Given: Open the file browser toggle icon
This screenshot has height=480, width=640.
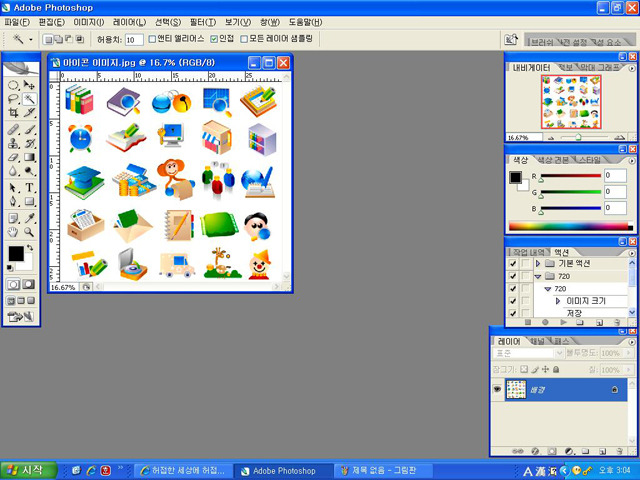Looking at the screenshot, I should (511, 40).
